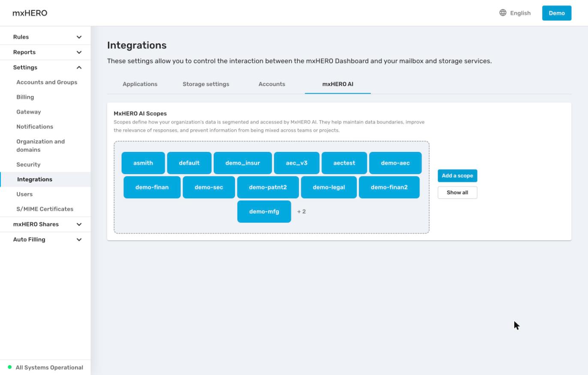588x375 pixels.
Task: Collapse the Settings section chevron
Action: tap(79, 68)
